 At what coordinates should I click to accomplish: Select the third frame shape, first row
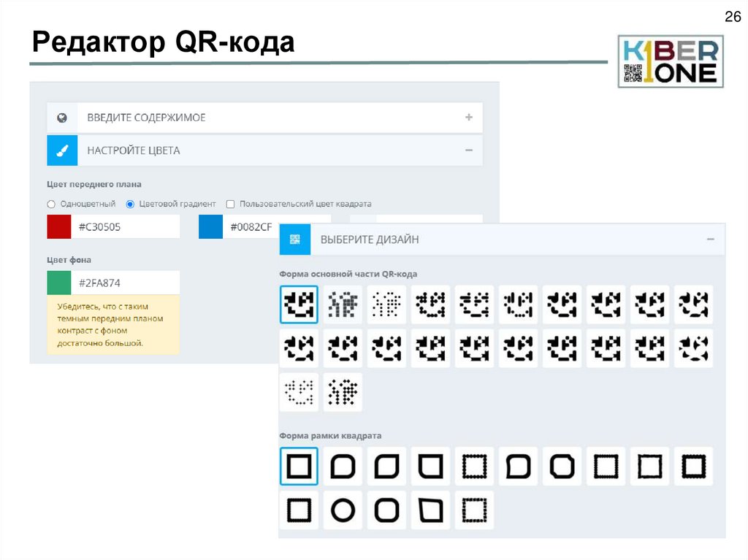387,466
